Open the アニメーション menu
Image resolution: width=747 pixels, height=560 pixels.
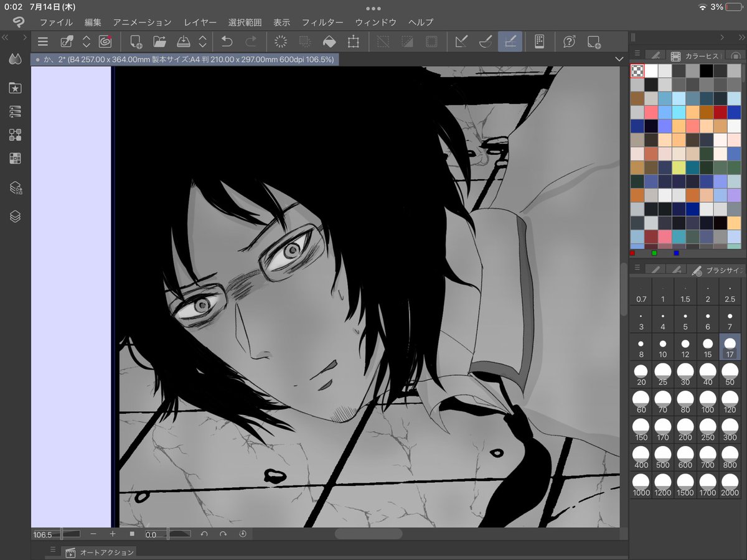[x=142, y=22]
